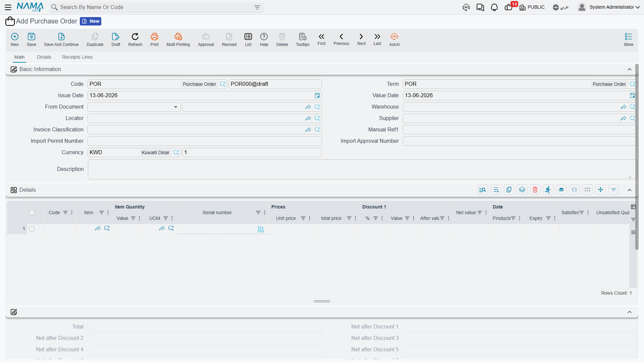Open Unit price column filter

tap(303, 218)
